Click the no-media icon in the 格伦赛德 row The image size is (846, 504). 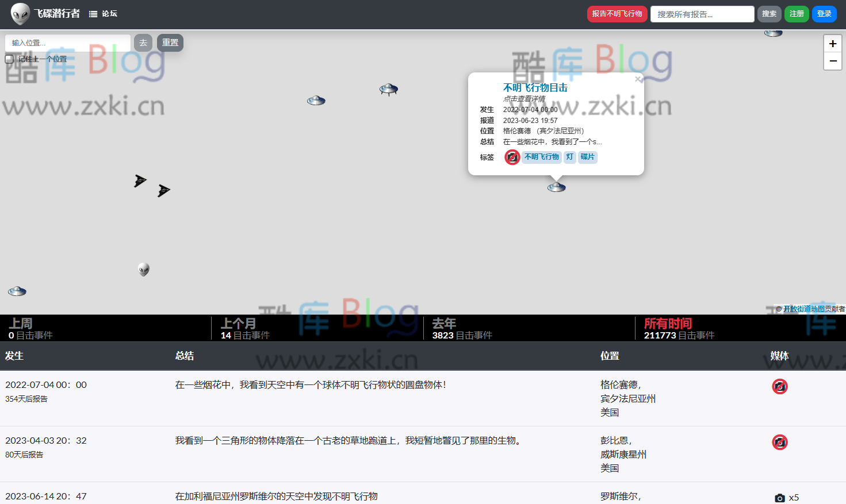point(780,386)
